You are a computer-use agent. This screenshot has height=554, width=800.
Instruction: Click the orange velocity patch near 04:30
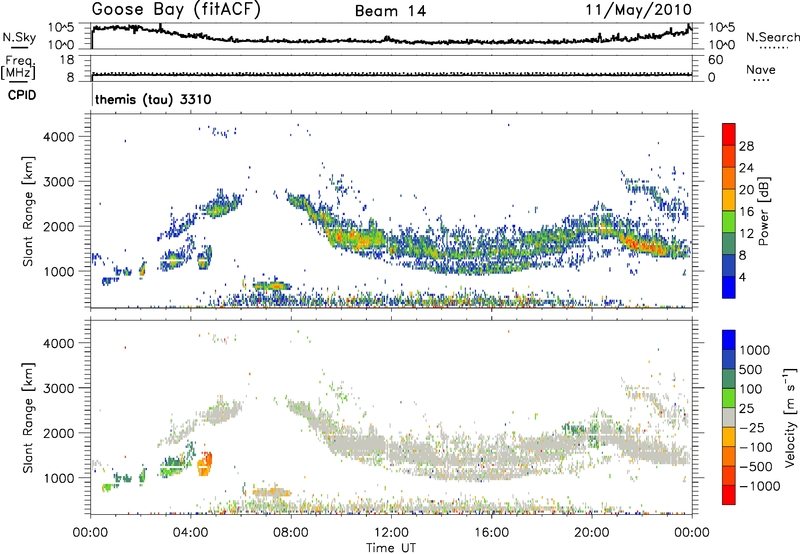click(x=205, y=464)
